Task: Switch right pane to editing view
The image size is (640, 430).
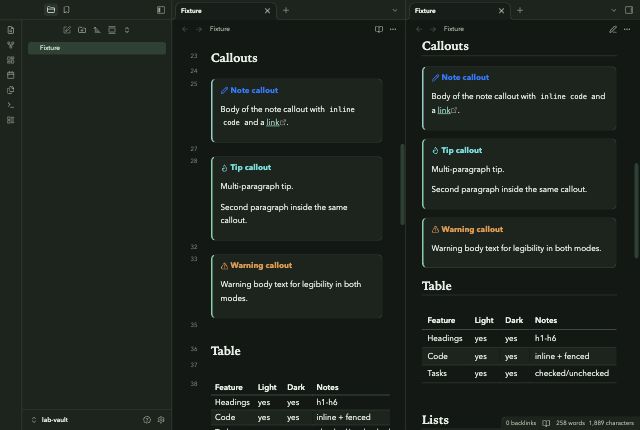Action: [x=613, y=29]
